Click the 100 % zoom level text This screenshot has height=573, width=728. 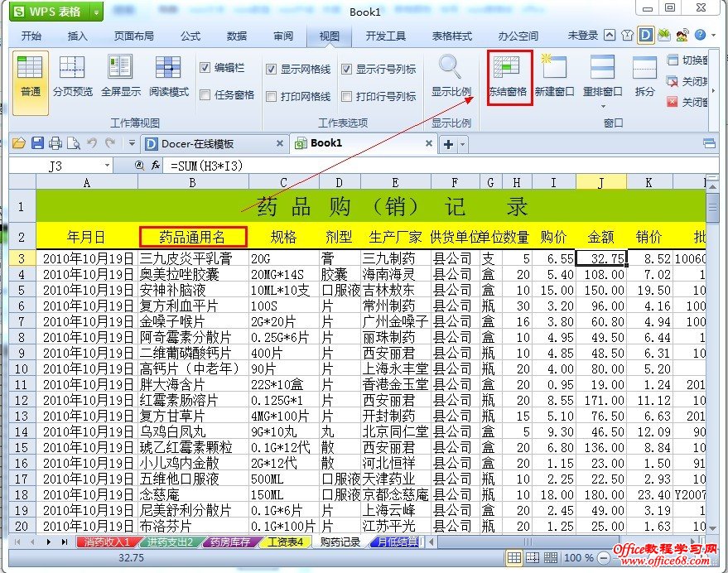tap(578, 557)
